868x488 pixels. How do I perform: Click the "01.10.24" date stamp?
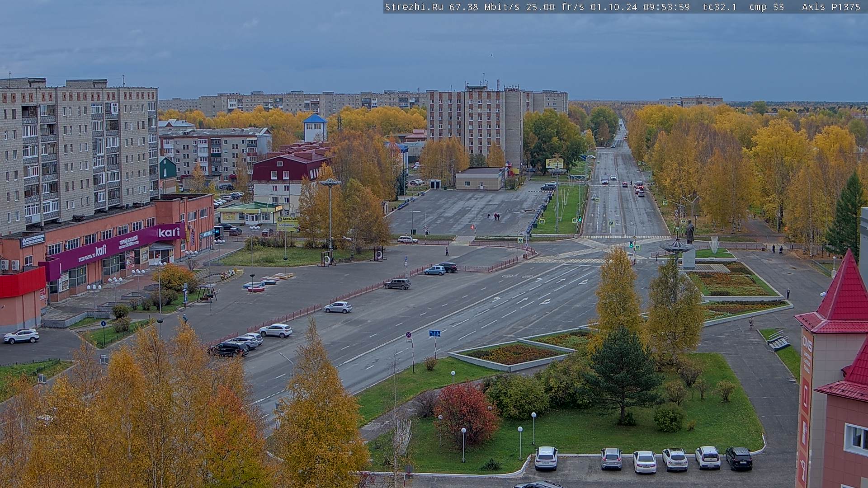pos(613,7)
